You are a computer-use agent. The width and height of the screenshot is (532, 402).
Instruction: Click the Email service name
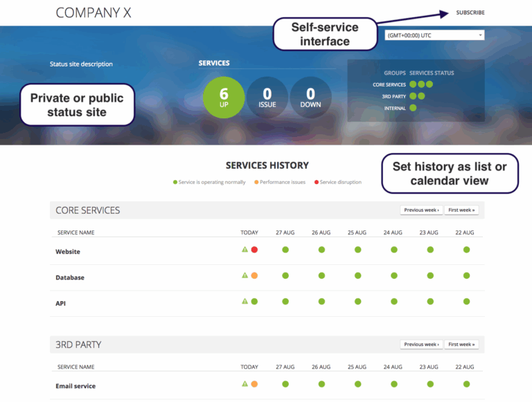point(76,386)
